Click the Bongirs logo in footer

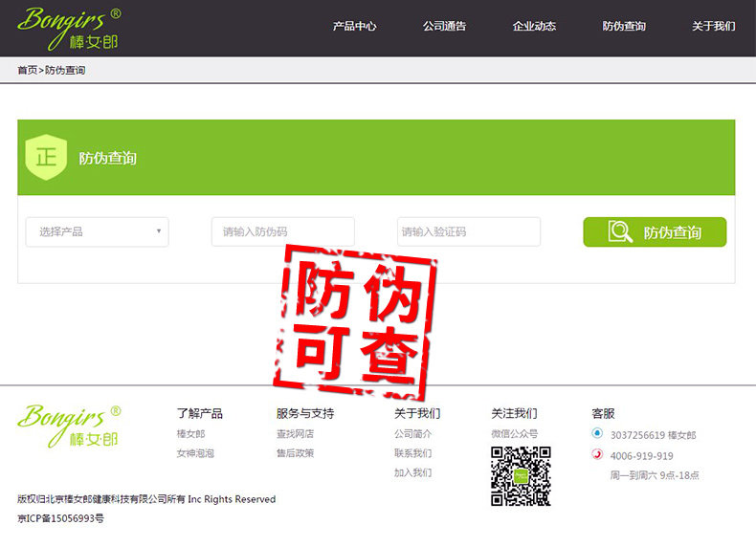coord(70,427)
